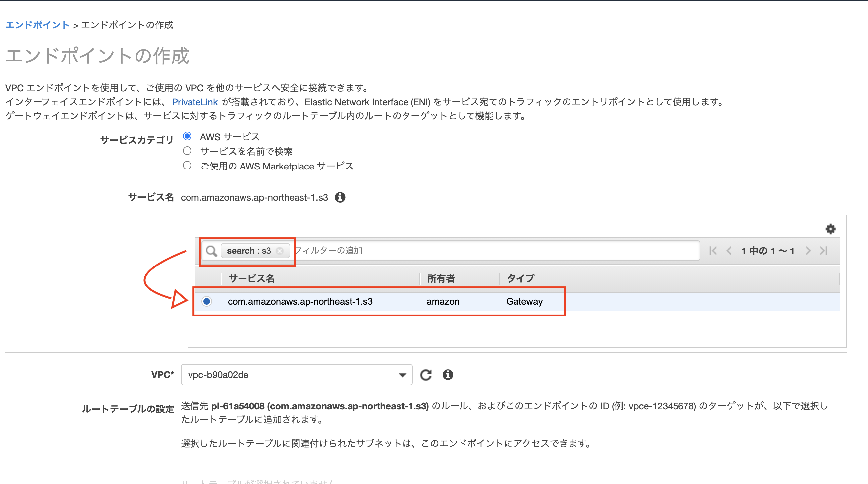This screenshot has height=484, width=868.
Task: Choose ご使用の AWS Marketplace サービス option
Action: tap(187, 165)
